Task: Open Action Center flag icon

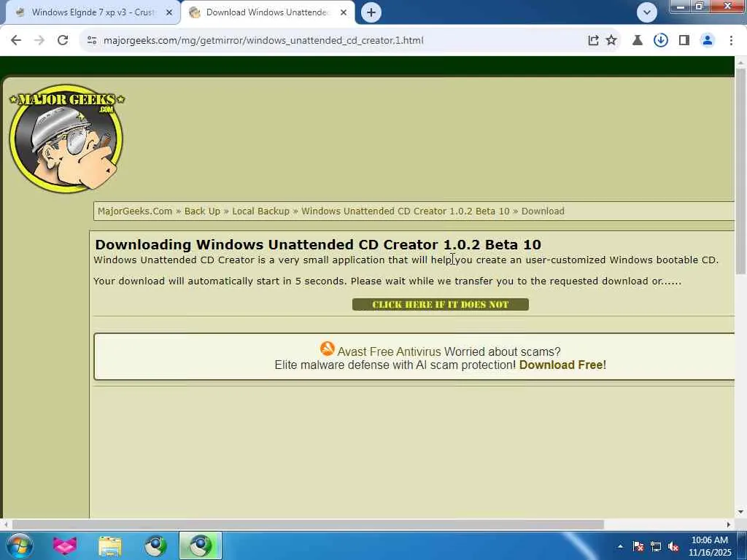Action: click(638, 546)
